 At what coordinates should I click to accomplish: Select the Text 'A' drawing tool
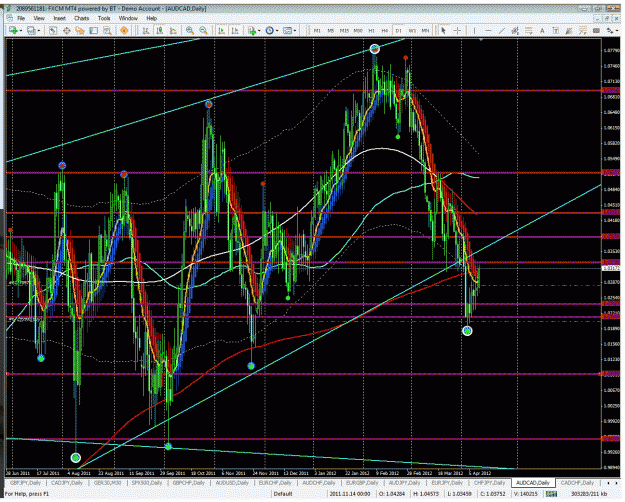(x=542, y=31)
